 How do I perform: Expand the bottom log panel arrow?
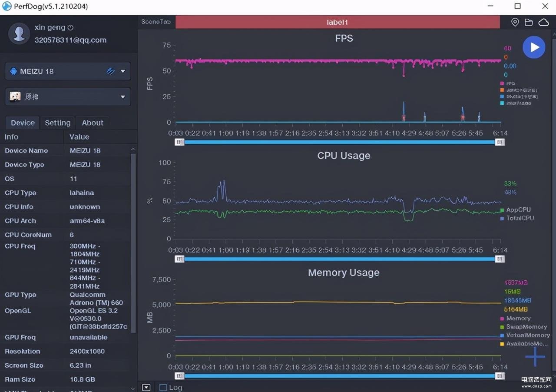146,387
